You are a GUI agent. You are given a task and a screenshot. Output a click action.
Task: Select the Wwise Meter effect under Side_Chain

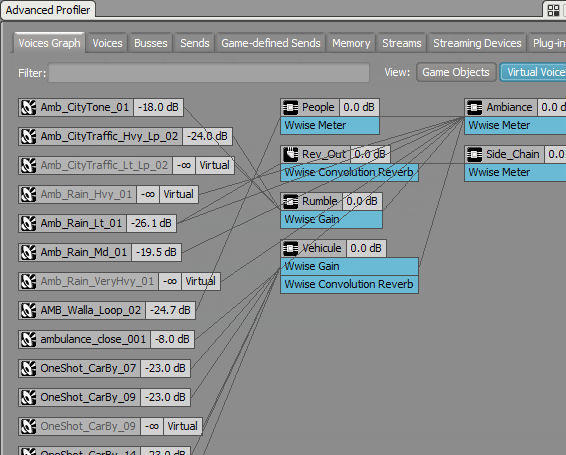click(515, 172)
